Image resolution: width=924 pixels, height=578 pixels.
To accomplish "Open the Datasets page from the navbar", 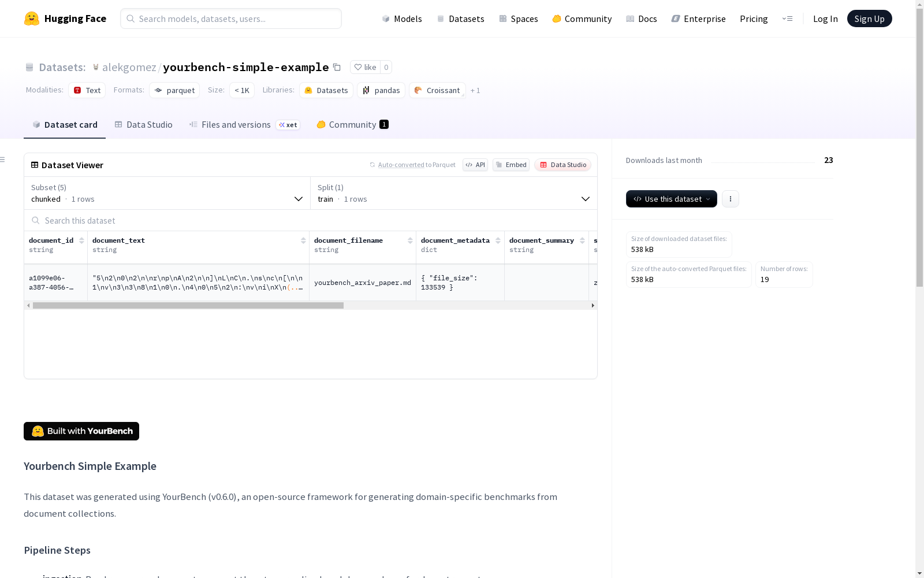I will [460, 18].
